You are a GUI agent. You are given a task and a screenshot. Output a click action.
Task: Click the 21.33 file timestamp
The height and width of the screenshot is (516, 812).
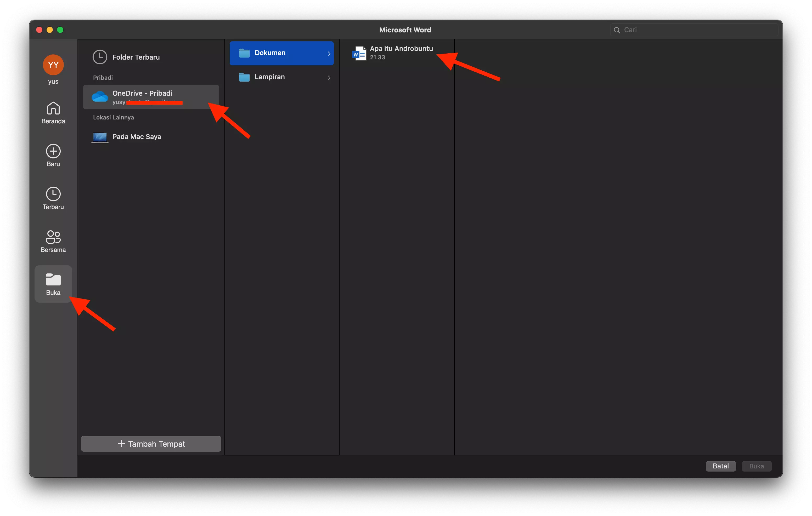(x=377, y=57)
